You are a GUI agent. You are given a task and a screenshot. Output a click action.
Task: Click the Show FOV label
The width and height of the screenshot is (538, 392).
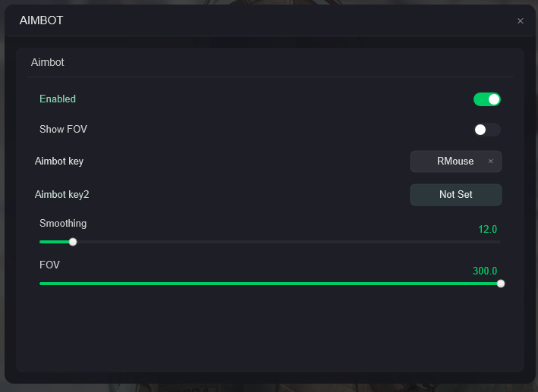coord(63,130)
